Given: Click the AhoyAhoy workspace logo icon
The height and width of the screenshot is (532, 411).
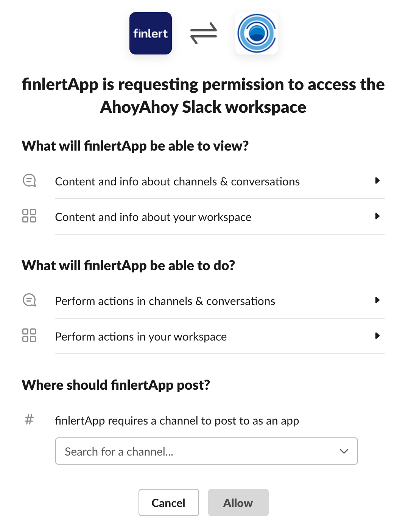Looking at the screenshot, I should (257, 33).
